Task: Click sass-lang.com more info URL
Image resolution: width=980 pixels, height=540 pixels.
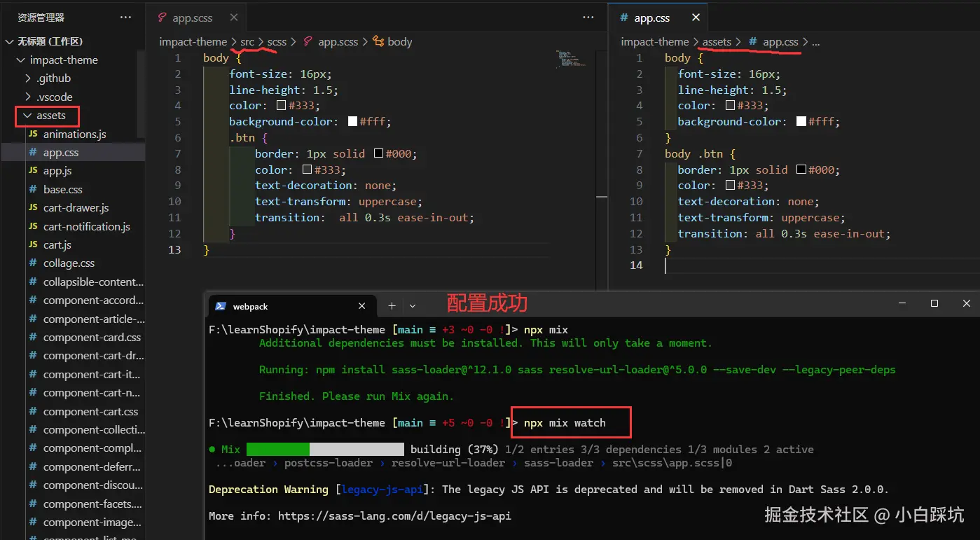Action: (x=394, y=516)
